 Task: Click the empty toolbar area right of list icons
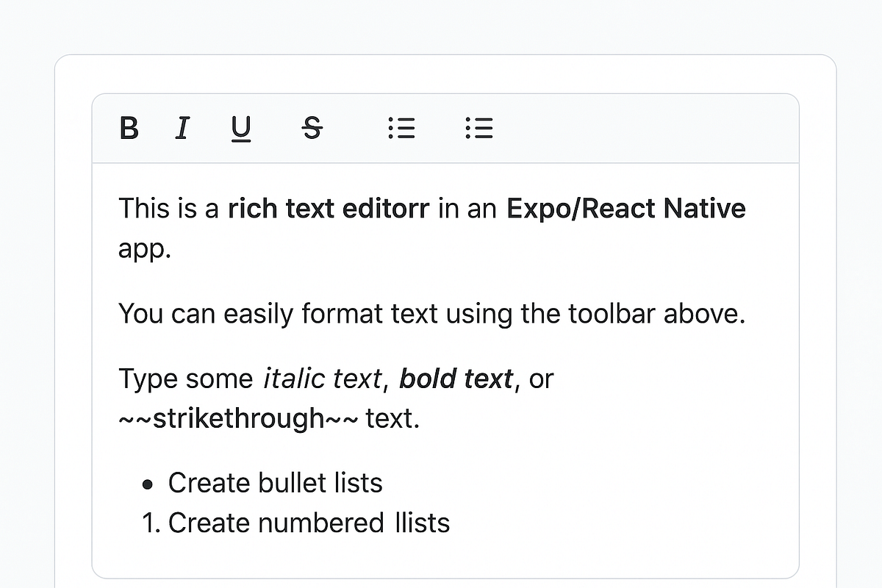tap(647, 129)
